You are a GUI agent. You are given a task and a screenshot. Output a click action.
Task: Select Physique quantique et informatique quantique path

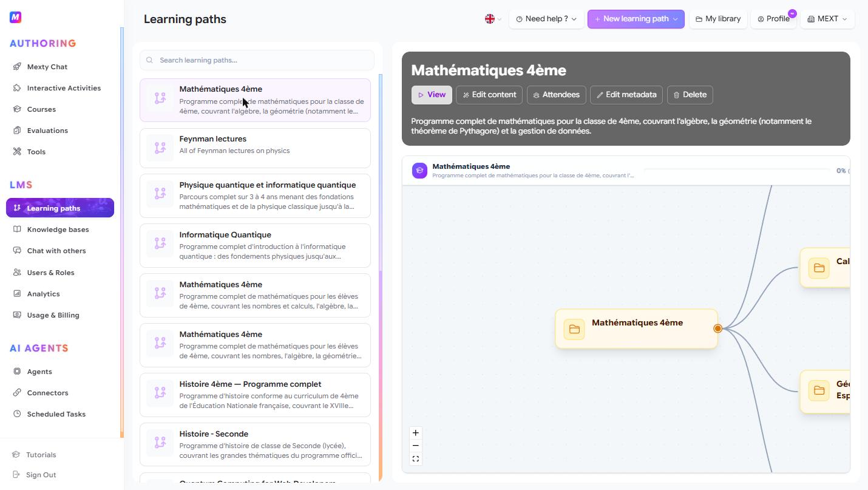[255, 196]
